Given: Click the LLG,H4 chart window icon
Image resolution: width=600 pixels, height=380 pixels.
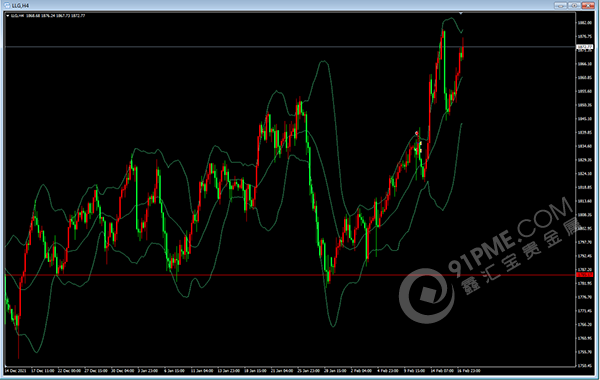Looking at the screenshot, I should click(7, 5).
